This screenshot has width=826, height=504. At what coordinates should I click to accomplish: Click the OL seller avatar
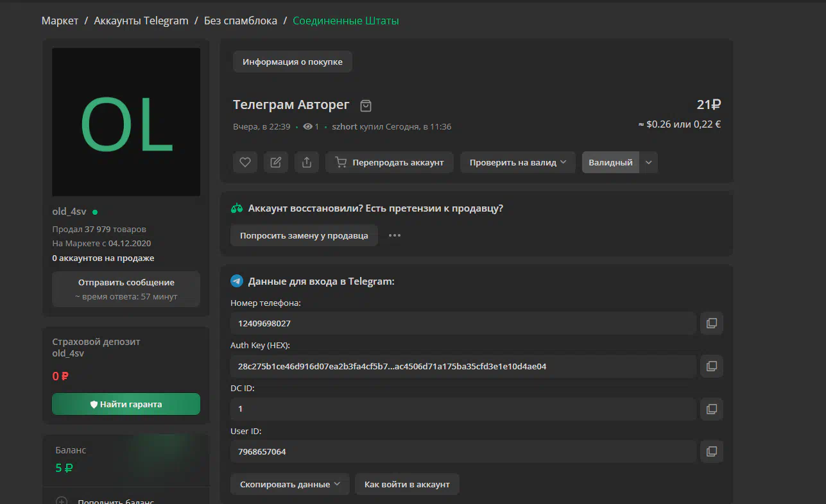pyautogui.click(x=126, y=122)
